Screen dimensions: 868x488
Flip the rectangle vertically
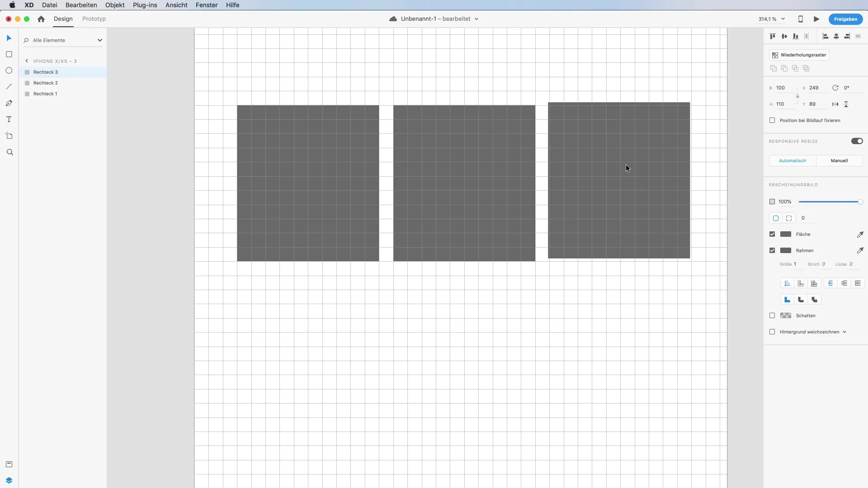[846, 104]
